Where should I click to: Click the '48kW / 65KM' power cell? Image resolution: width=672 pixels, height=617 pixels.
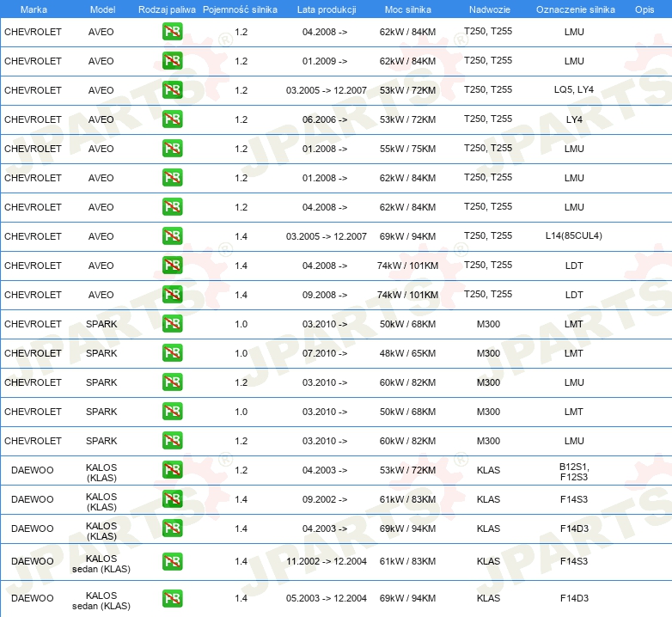coord(407,353)
